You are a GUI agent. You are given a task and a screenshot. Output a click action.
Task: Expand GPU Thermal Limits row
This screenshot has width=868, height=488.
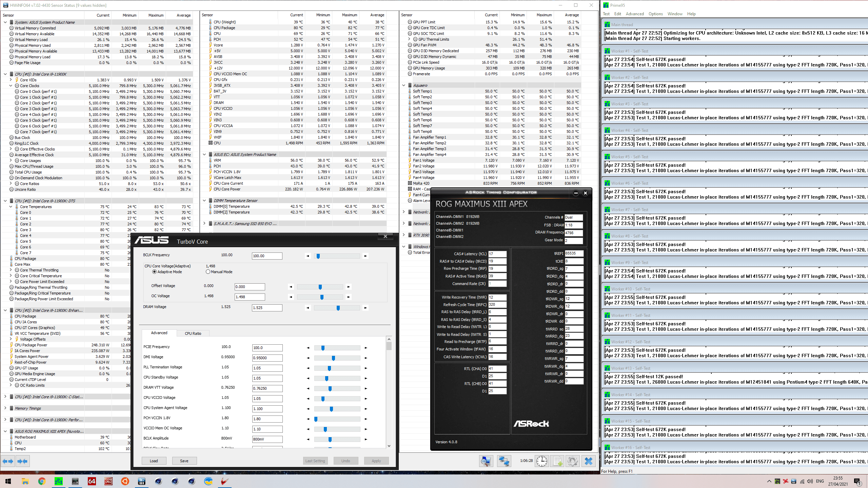point(409,39)
